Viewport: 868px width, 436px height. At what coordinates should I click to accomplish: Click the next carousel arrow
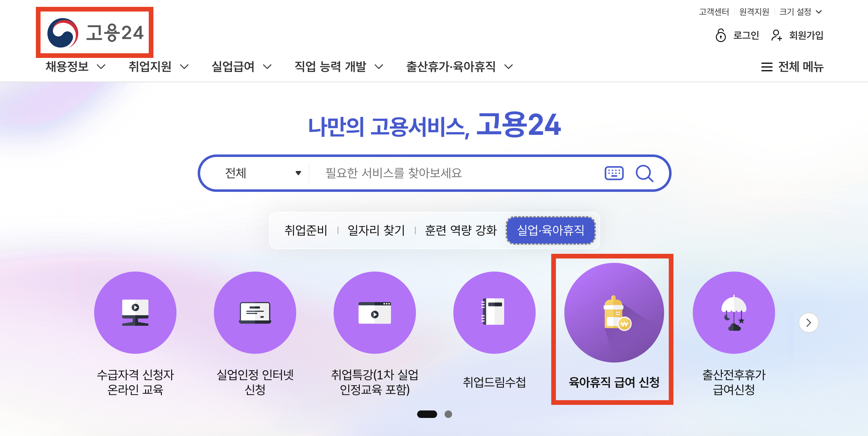808,323
